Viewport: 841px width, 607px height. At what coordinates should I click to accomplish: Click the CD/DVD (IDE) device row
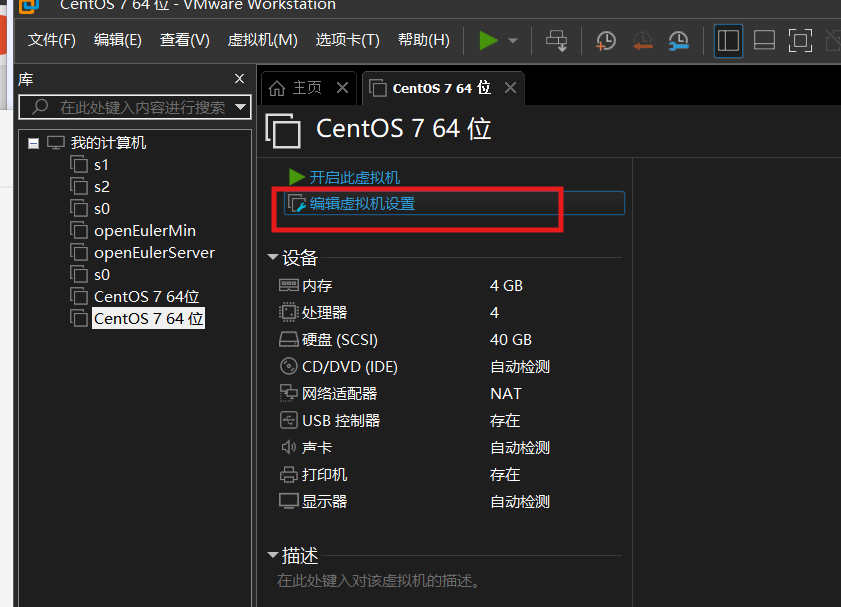point(449,366)
